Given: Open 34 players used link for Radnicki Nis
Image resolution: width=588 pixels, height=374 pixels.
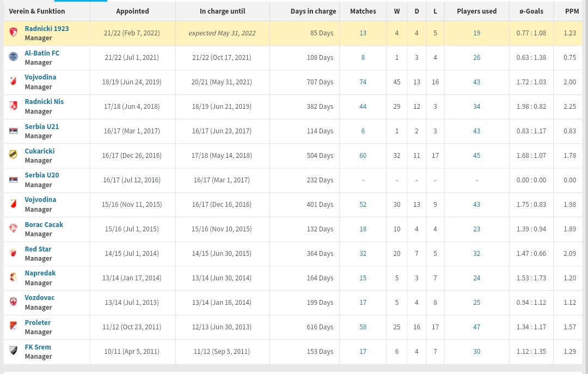Looking at the screenshot, I should point(476,107).
